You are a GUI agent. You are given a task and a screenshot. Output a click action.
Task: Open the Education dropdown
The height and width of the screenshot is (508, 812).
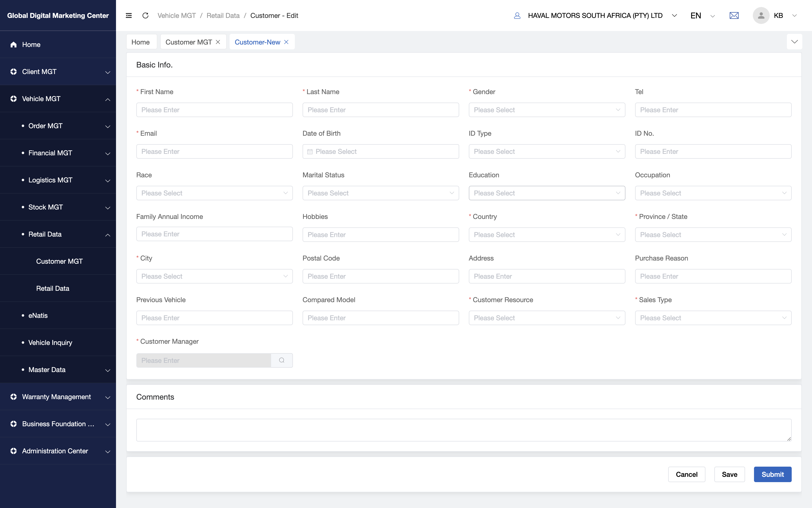pyautogui.click(x=547, y=193)
